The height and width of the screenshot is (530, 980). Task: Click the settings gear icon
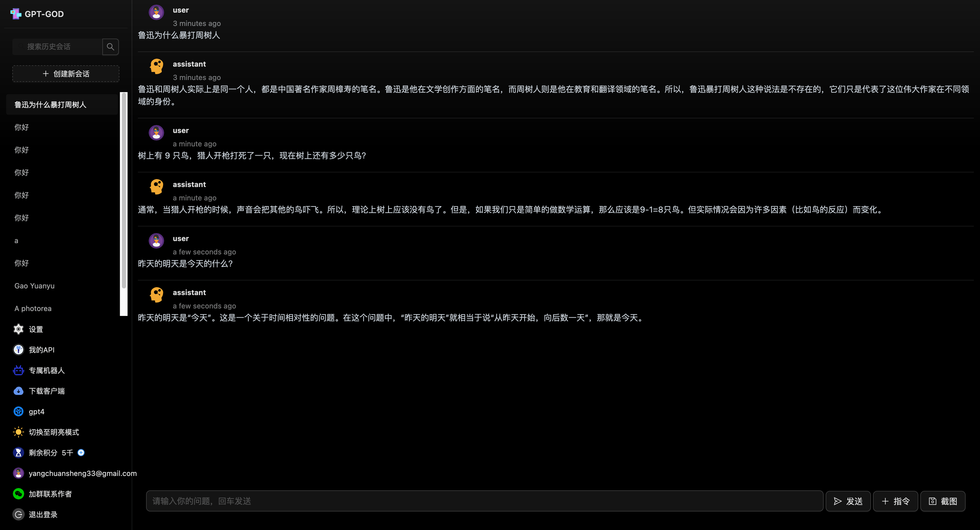click(x=18, y=329)
